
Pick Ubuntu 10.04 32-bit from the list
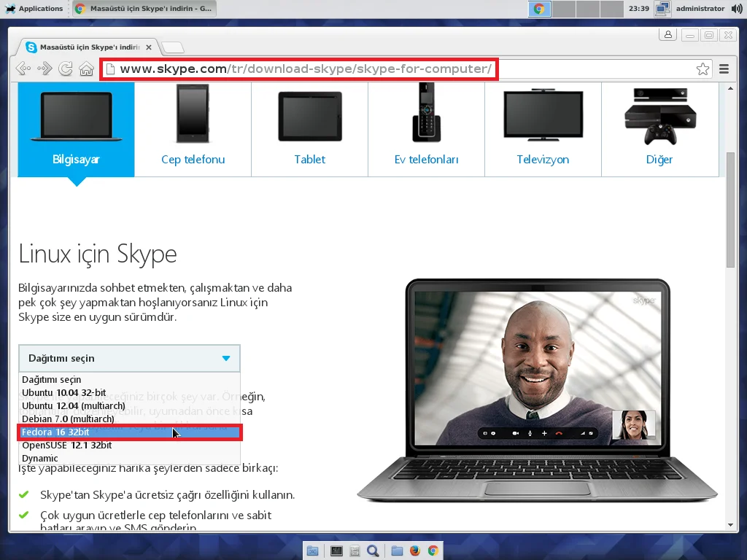coord(130,393)
